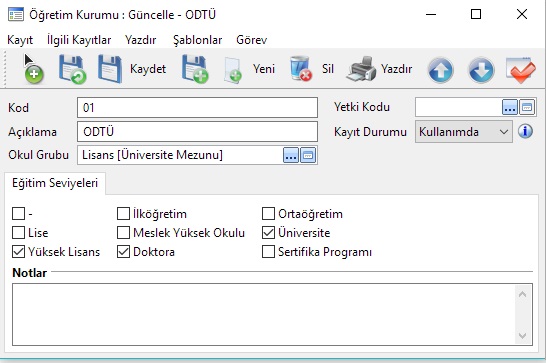The height and width of the screenshot is (363, 546).
Task: Click Notlar scrollbar down arrow
Action: pos(522,335)
